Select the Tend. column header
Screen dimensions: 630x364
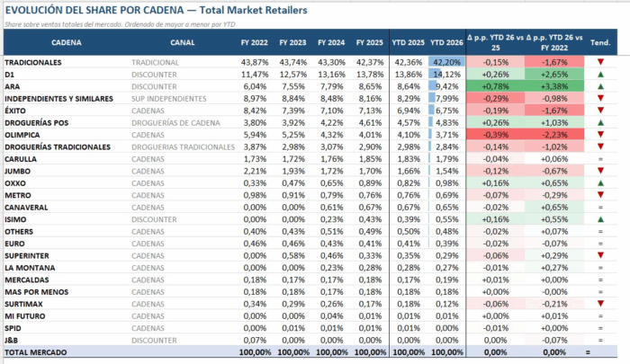pos(600,42)
